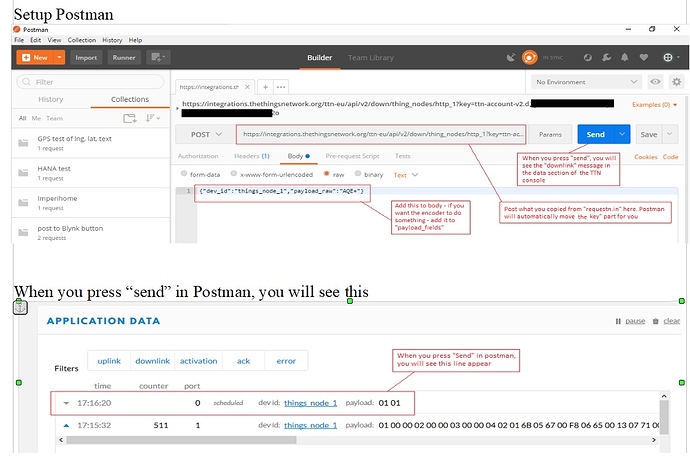Click the environment quick look eye icon
This screenshot has height=458, width=690.
(655, 82)
